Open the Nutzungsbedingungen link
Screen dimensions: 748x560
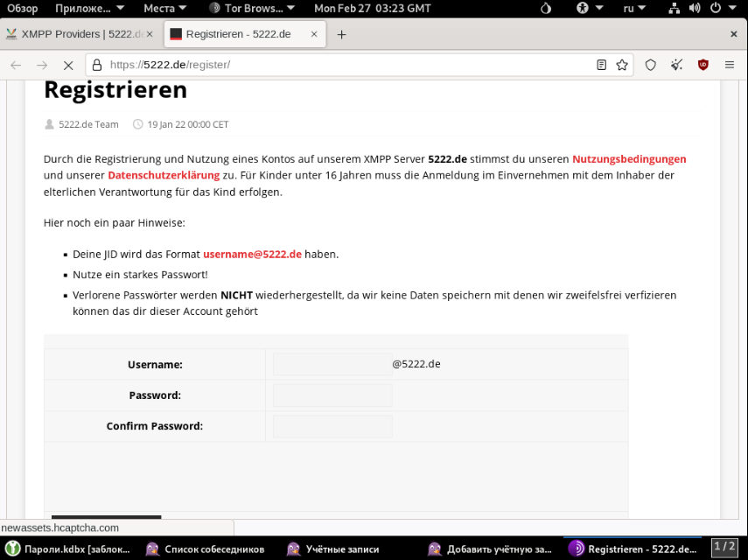pyautogui.click(x=628, y=159)
